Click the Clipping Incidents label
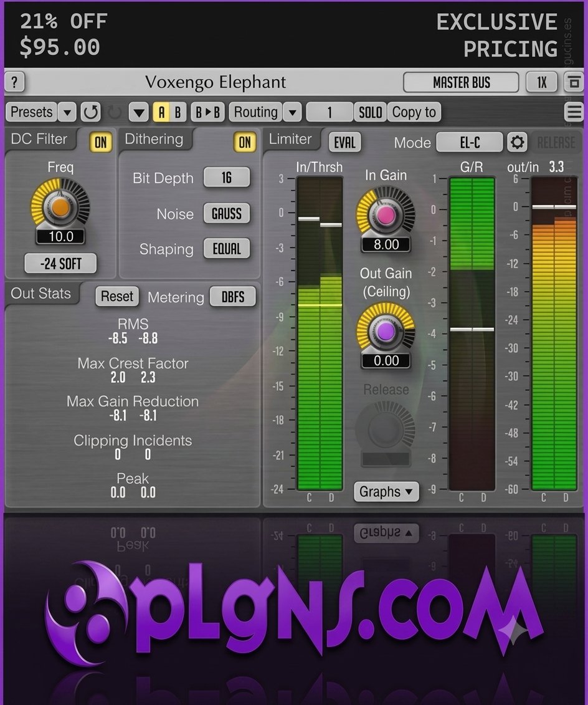The height and width of the screenshot is (705, 588). click(133, 440)
